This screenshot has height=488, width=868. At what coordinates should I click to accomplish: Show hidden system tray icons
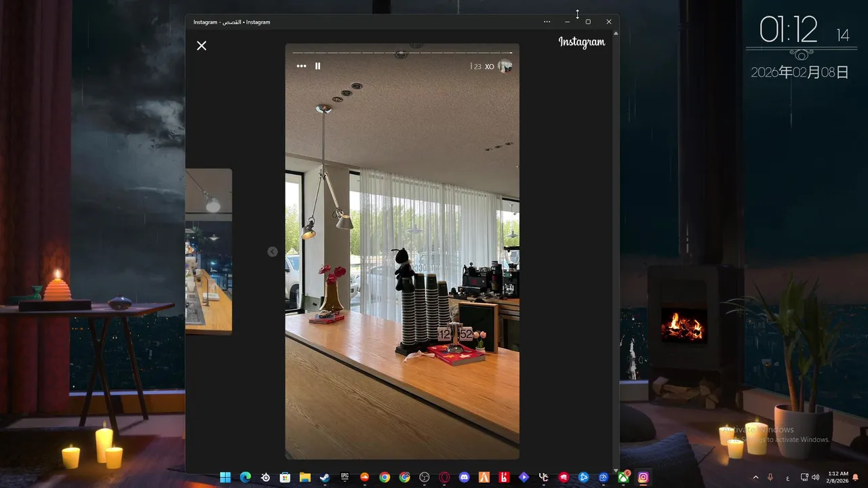[756, 477]
